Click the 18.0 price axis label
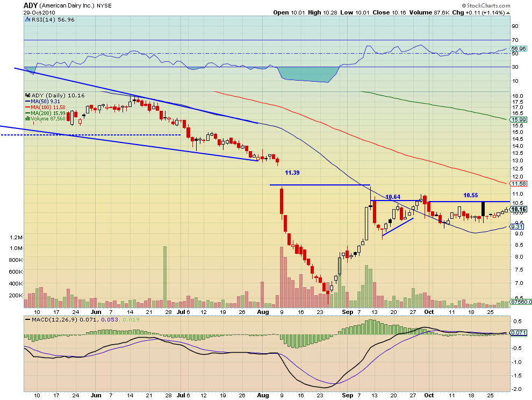Image resolution: width=532 pixels, height=400 pixels. pos(517,96)
